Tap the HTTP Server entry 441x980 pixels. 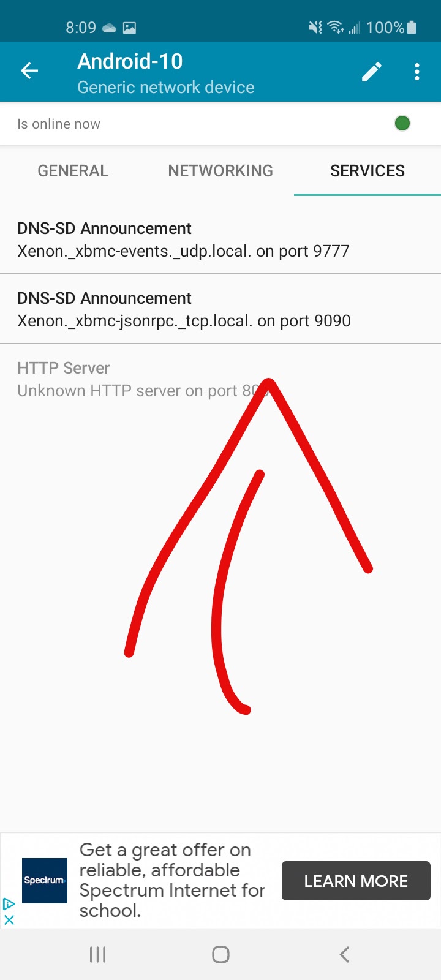click(x=221, y=379)
